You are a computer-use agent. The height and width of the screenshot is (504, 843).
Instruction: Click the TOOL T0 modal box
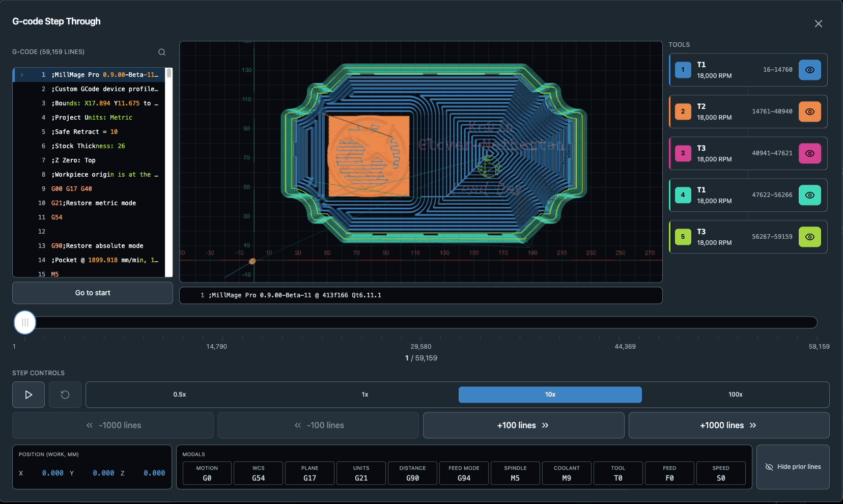click(618, 473)
